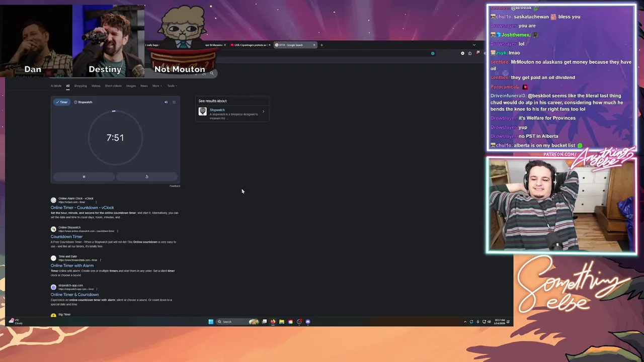Open volume control in system tray
The width and height of the screenshot is (644, 362).
(x=489, y=322)
